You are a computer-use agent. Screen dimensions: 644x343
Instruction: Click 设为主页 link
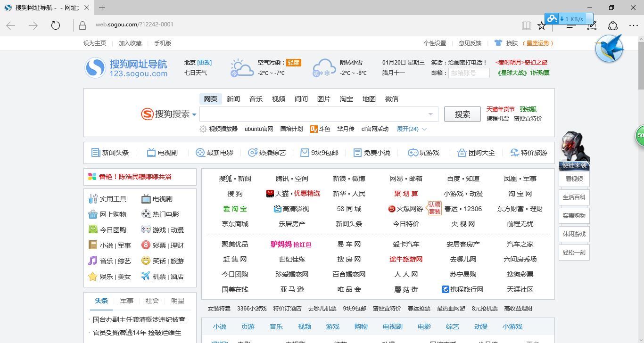tap(95, 43)
